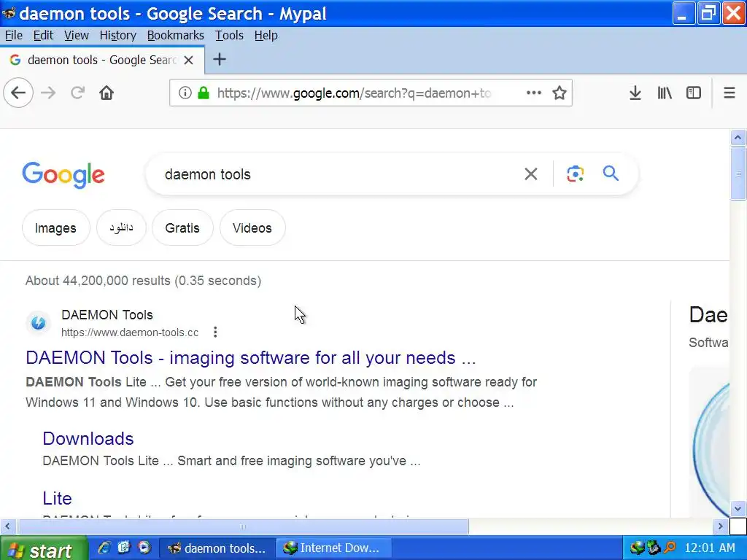The image size is (747, 560).
Task: Click the Google logo
Action: (x=63, y=175)
